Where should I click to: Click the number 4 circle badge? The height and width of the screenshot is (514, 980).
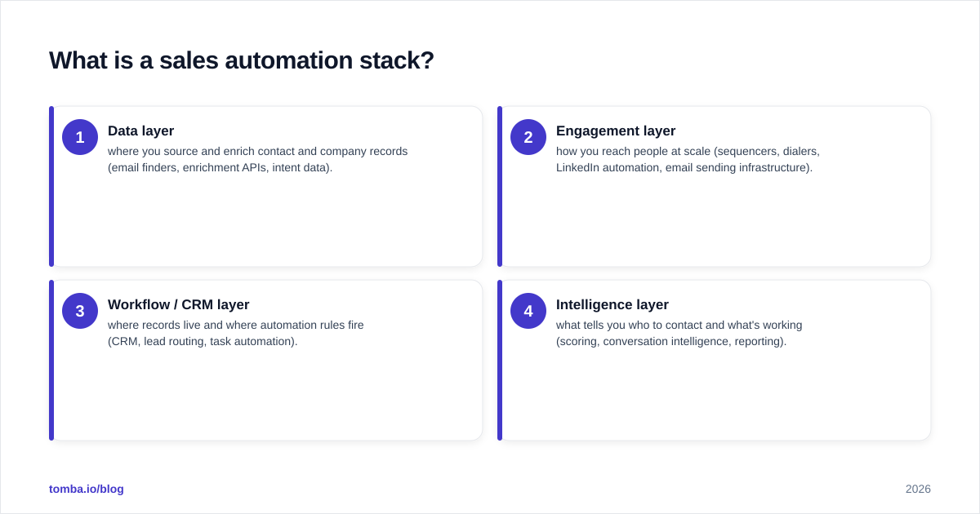[528, 311]
